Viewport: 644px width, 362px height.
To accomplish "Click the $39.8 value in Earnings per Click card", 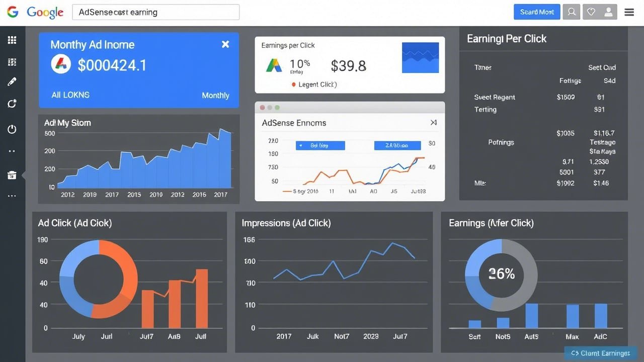I will coord(348,66).
